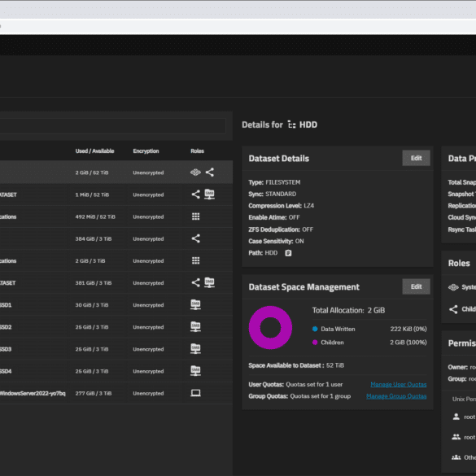Select the SSD3 dataset row
Viewport: 476px width, 476px height.
(116, 349)
